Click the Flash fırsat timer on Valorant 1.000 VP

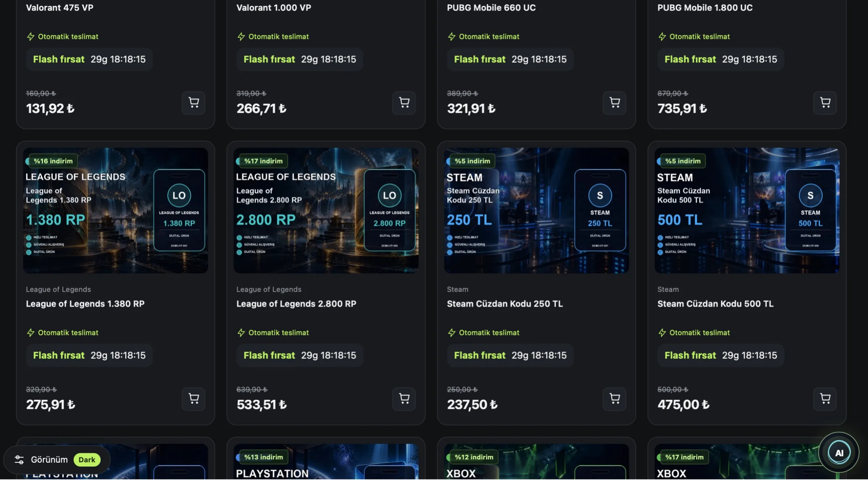coord(300,59)
